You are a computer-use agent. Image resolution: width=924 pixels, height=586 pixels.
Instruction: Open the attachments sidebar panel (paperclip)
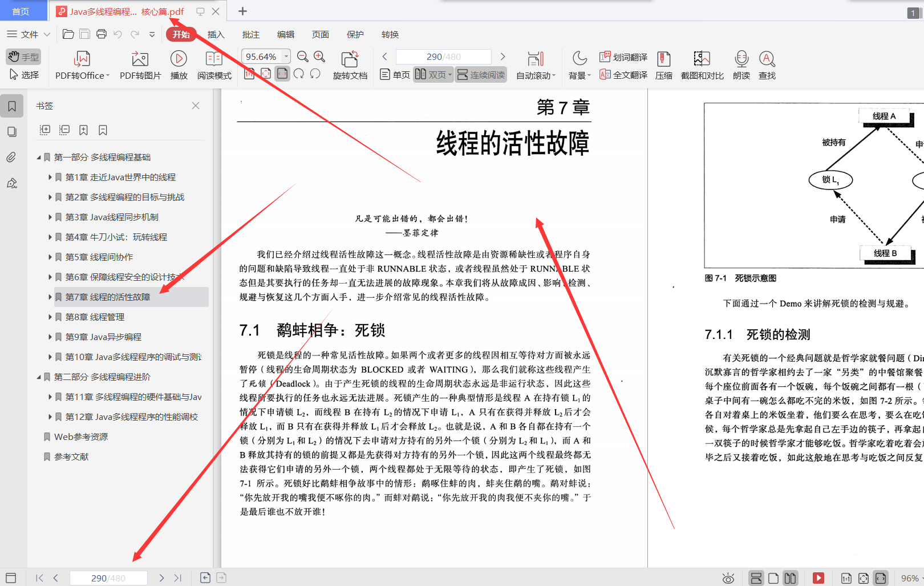pyautogui.click(x=12, y=157)
